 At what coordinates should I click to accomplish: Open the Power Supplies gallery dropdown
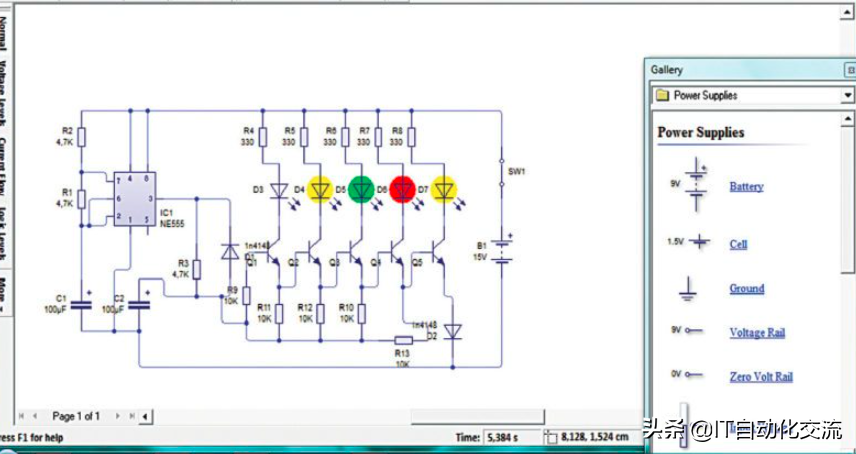coord(847,95)
